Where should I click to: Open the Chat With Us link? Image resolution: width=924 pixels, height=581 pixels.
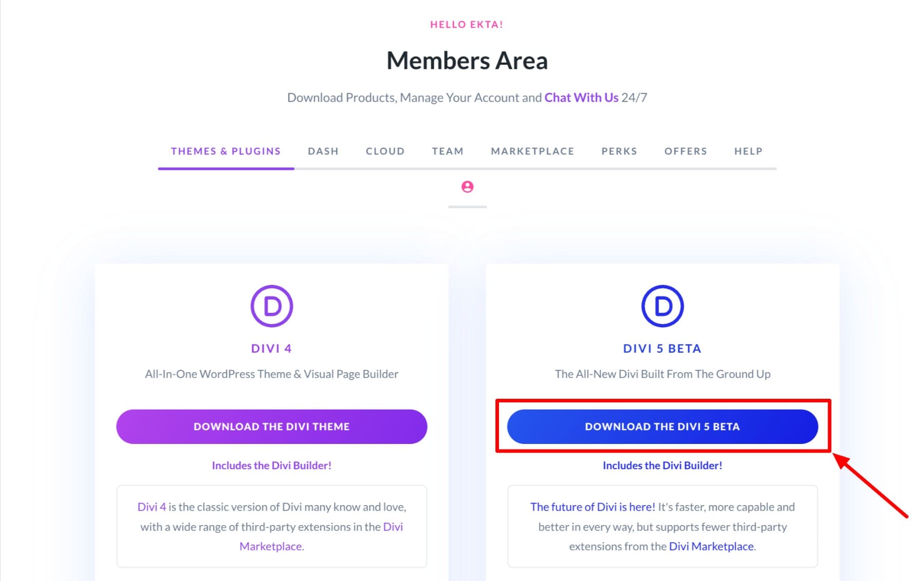click(x=581, y=97)
